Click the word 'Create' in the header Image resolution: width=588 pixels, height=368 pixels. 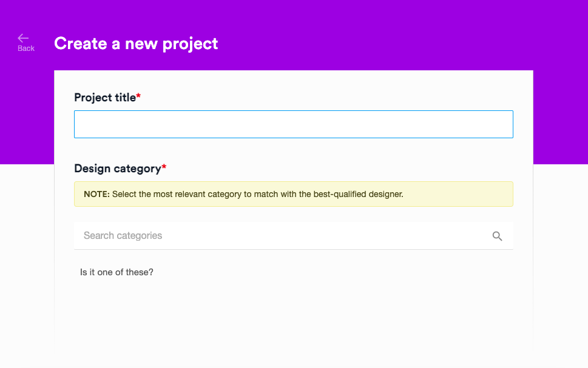coord(81,44)
